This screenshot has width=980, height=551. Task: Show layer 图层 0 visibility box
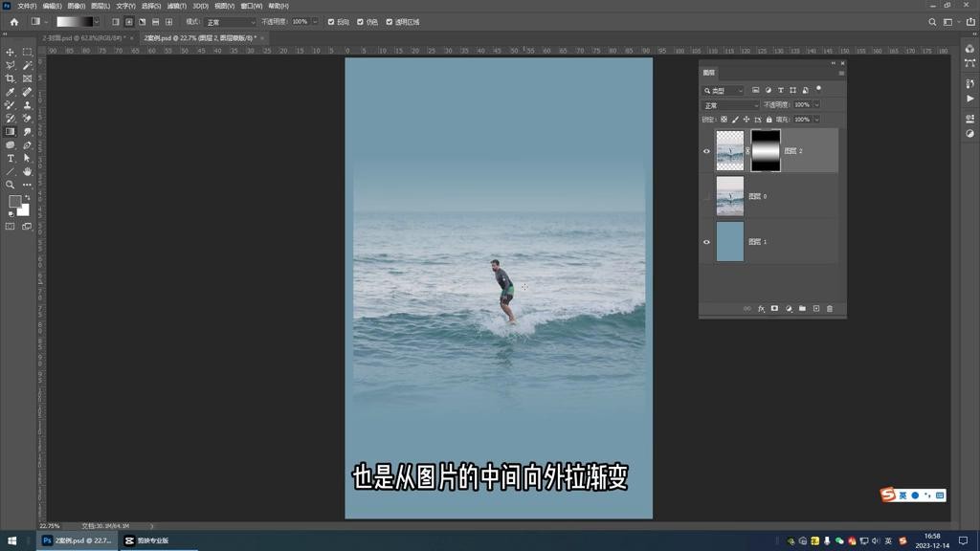tap(707, 196)
